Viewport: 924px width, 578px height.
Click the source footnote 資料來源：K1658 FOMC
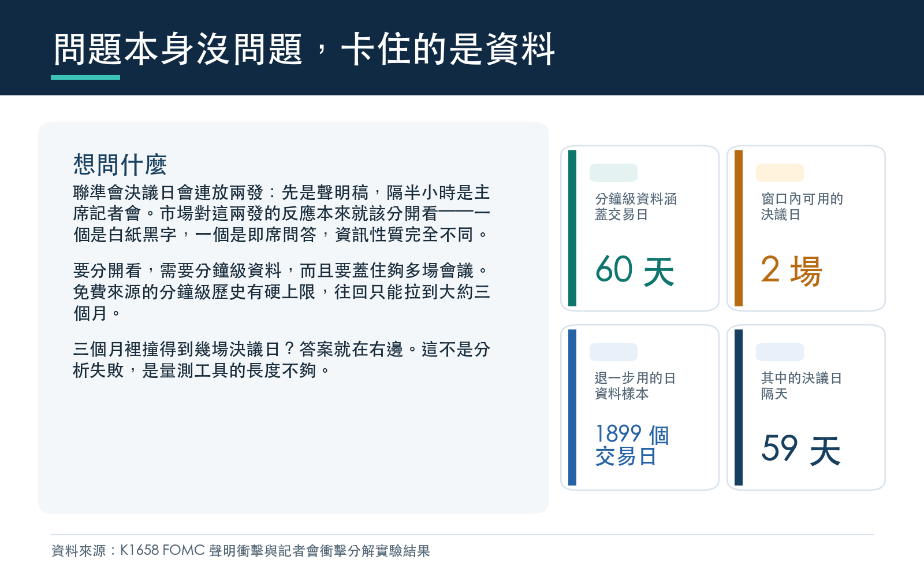241,551
